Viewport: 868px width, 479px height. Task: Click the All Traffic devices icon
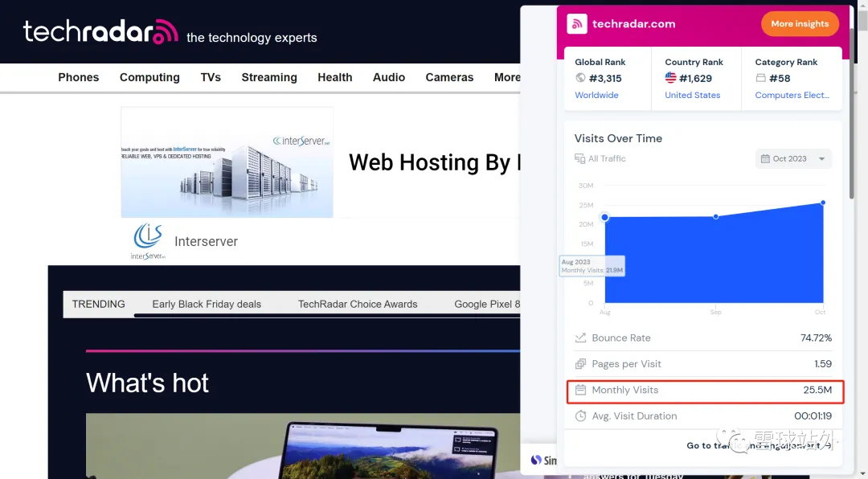tap(579, 158)
